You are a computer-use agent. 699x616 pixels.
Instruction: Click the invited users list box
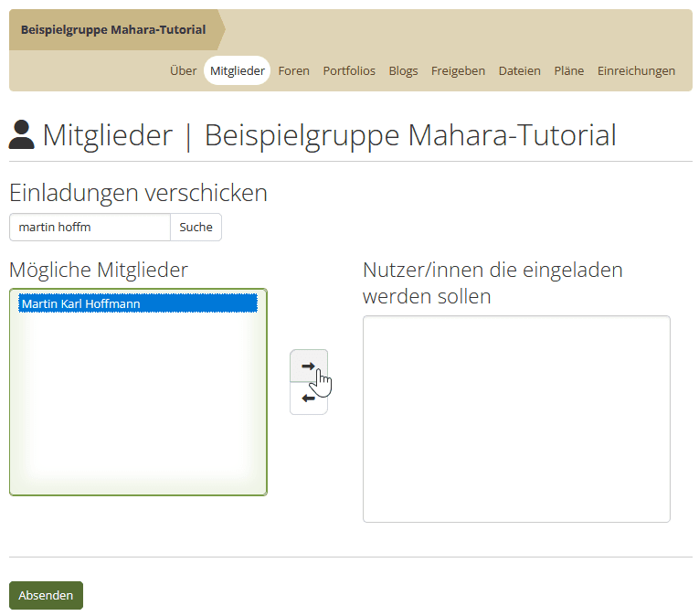[x=516, y=419]
